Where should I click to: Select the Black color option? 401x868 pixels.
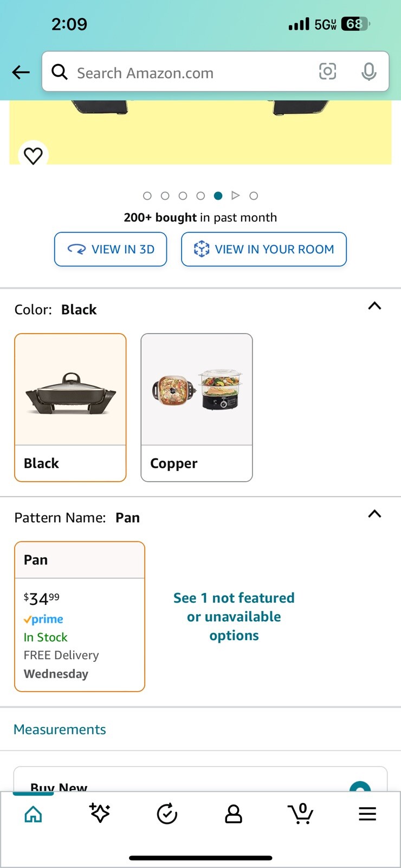point(70,407)
